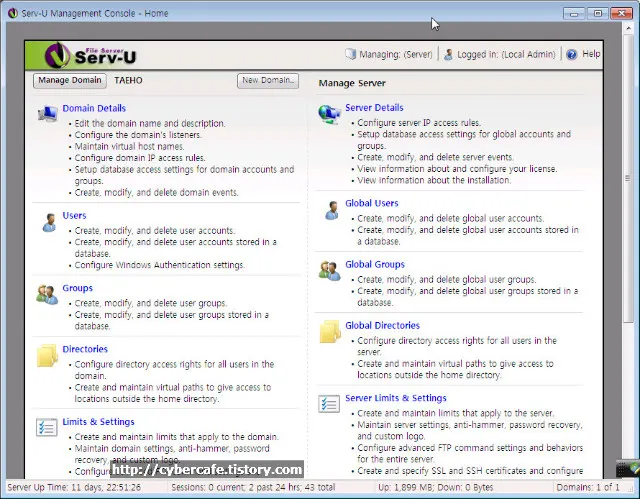Open Help from the header bar
640x499 pixels.
pyautogui.click(x=583, y=54)
